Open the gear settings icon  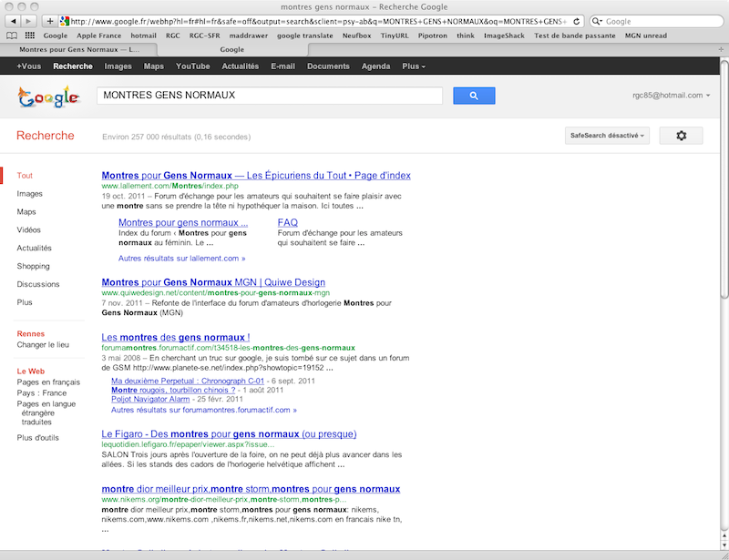coord(681,136)
